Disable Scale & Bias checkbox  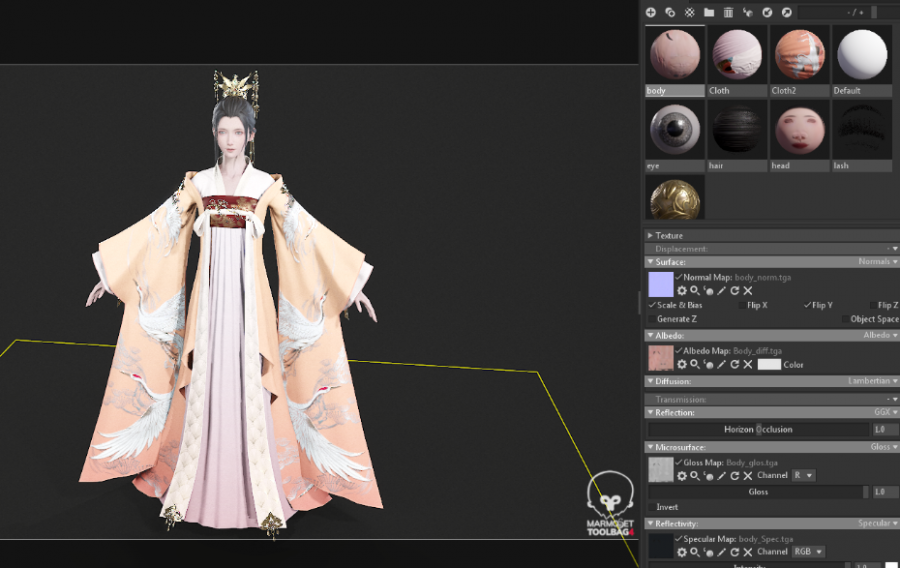pos(652,305)
